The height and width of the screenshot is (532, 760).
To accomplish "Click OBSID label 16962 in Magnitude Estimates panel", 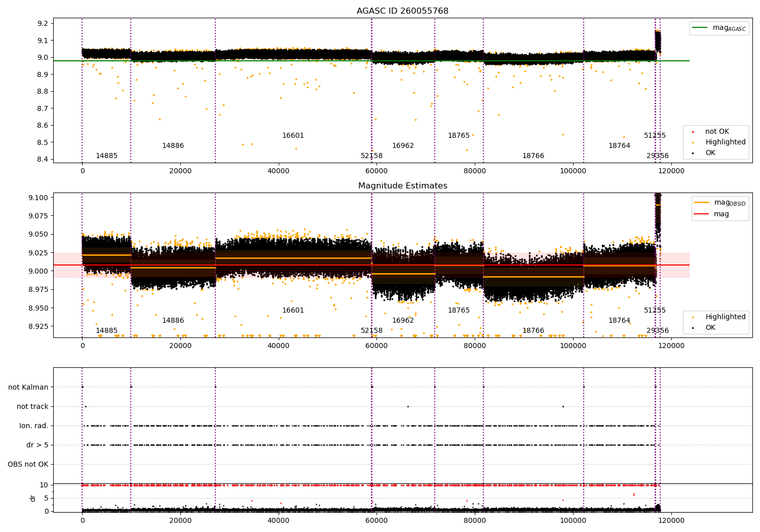I will click(403, 320).
